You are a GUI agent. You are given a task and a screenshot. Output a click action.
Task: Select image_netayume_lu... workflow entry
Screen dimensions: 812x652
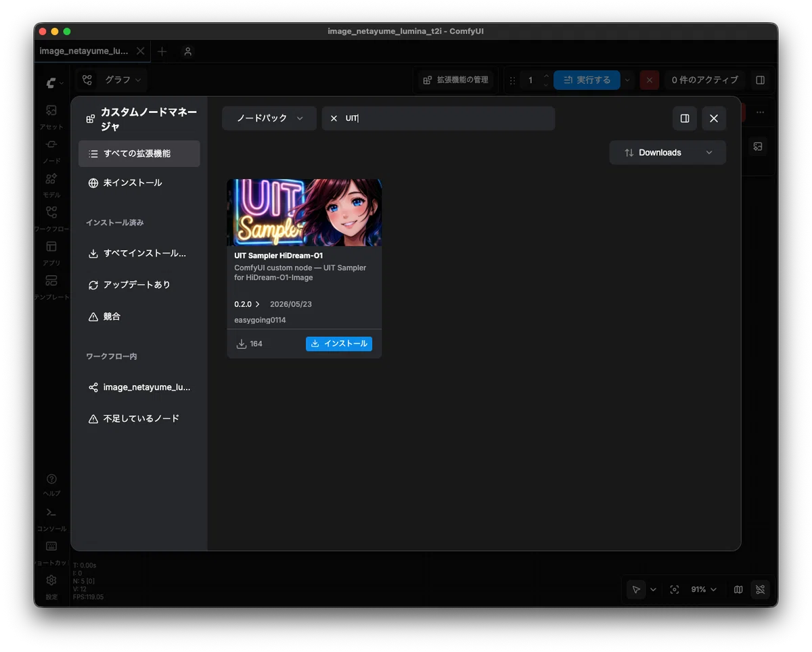tap(139, 388)
